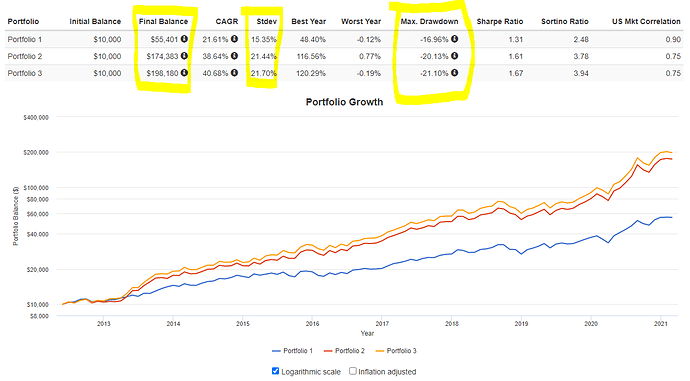Enable the Inflation adjusted checkbox
This screenshot has height=381, width=690.
coord(353,371)
